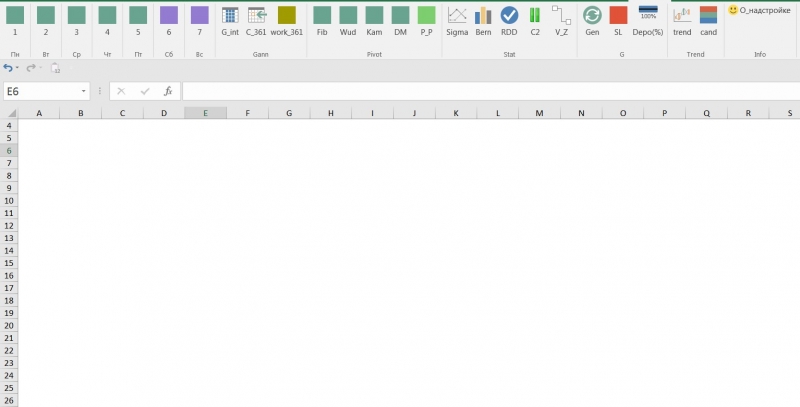Click the Depo(%) 100% indicator
This screenshot has height=407, width=800.
pyautogui.click(x=648, y=21)
